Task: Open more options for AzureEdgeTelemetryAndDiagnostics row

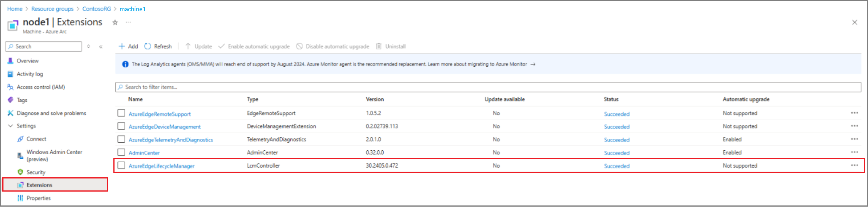Action: pos(855,139)
